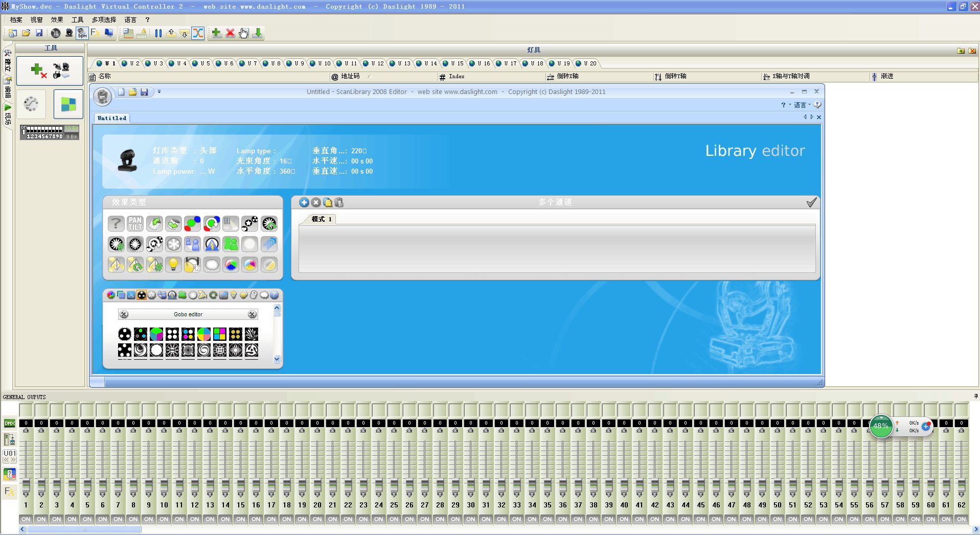Image resolution: width=980 pixels, height=535 pixels.
Task: Pin the GENERAL OUPUTS panel
Action: (975, 397)
